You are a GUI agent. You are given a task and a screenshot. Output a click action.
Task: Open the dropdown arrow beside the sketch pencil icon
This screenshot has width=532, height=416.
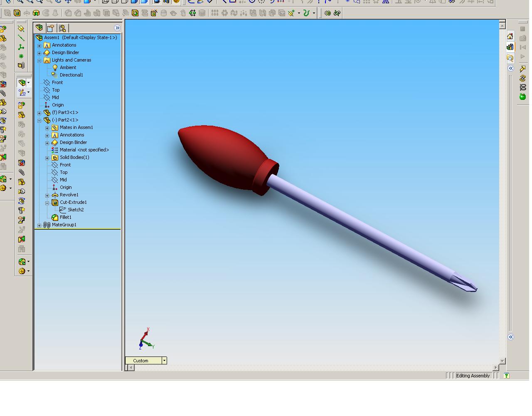click(28, 92)
